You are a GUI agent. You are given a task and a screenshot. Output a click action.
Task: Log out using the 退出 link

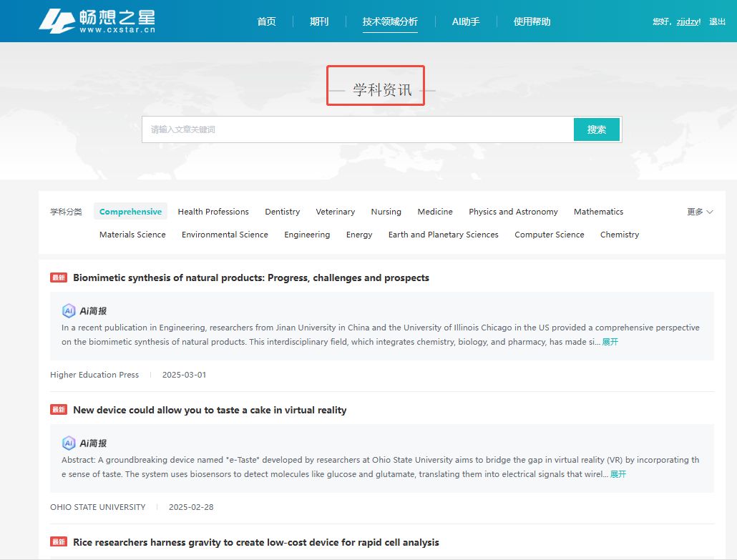(717, 21)
